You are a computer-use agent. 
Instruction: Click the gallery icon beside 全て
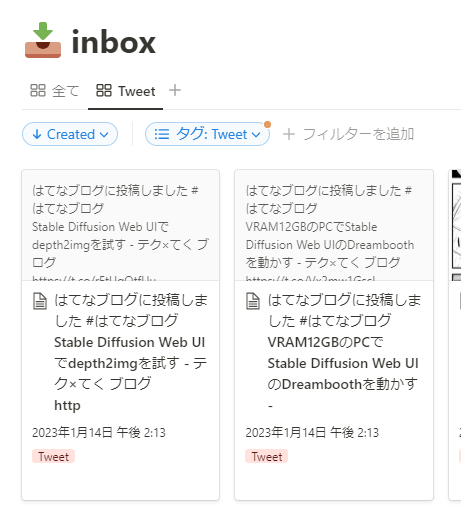38,90
